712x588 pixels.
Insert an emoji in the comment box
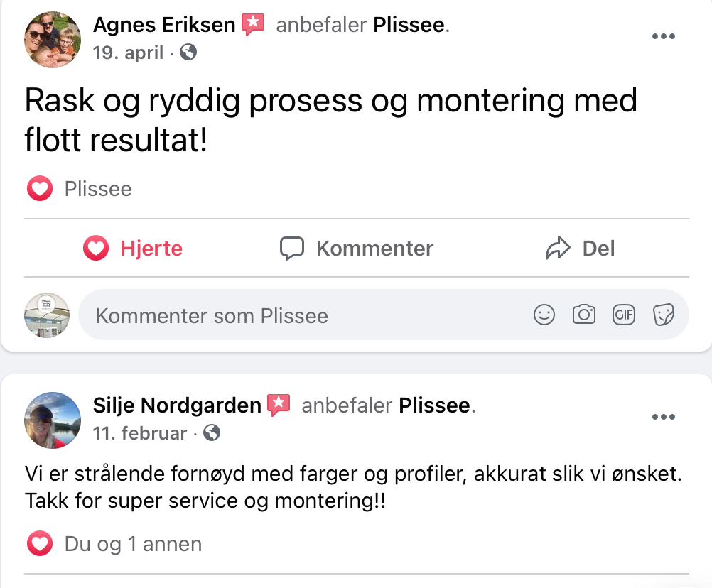544,315
